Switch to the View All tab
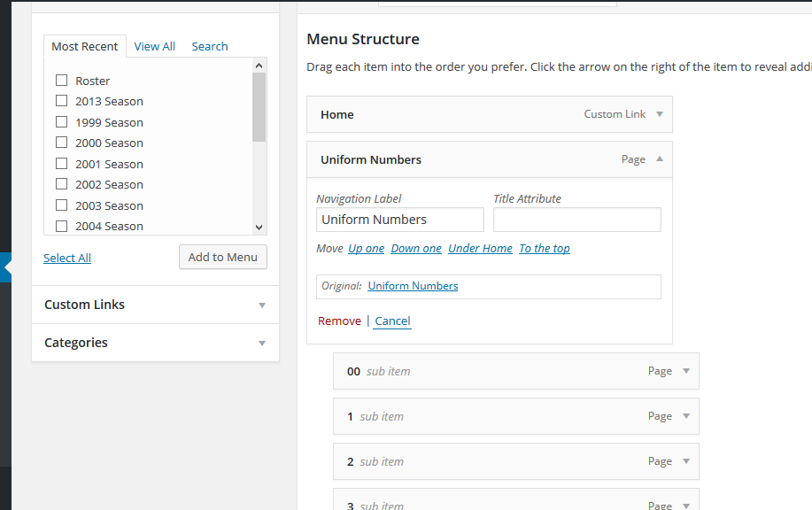 click(x=154, y=47)
